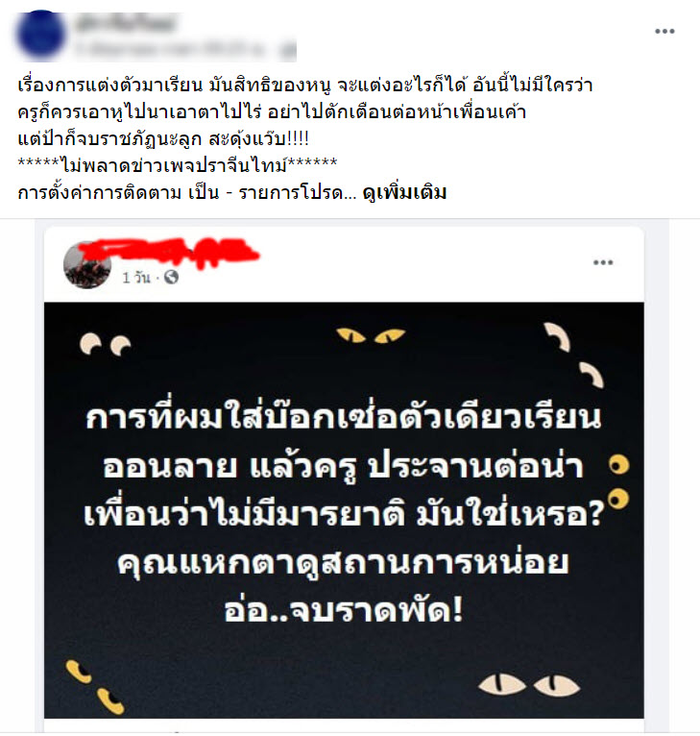
Task: Open the blurred page name at top
Action: [126, 24]
